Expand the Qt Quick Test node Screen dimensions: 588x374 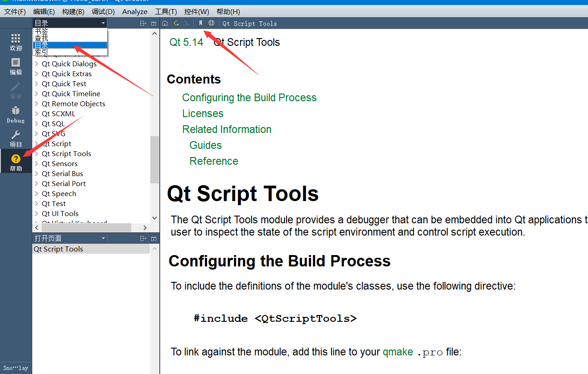[37, 84]
